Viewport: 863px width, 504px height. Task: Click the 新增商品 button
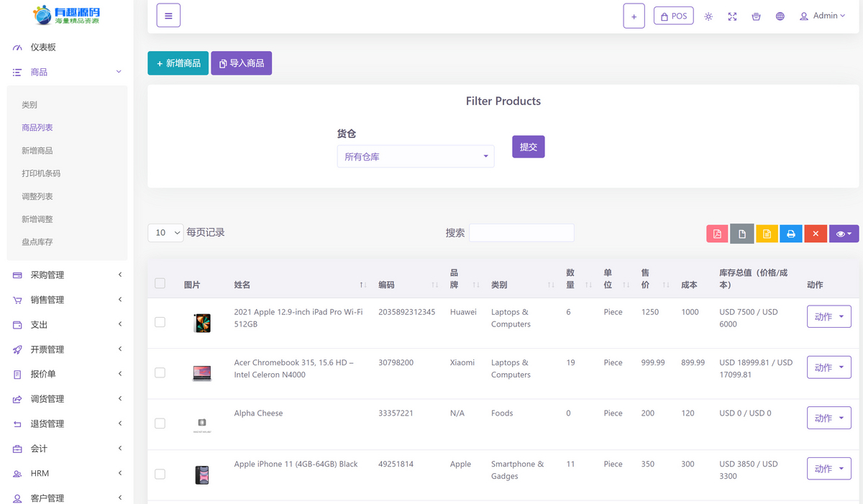click(178, 63)
